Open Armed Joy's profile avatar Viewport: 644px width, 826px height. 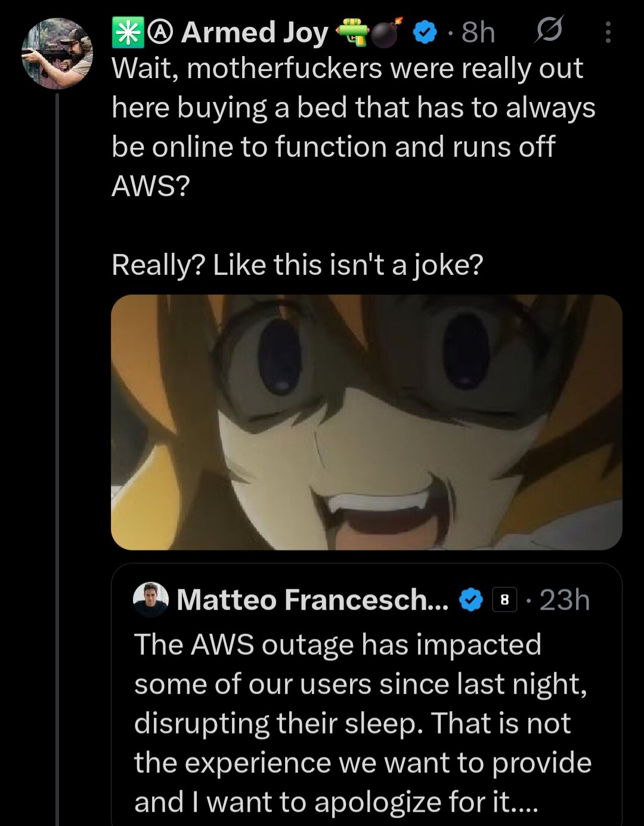(57, 53)
